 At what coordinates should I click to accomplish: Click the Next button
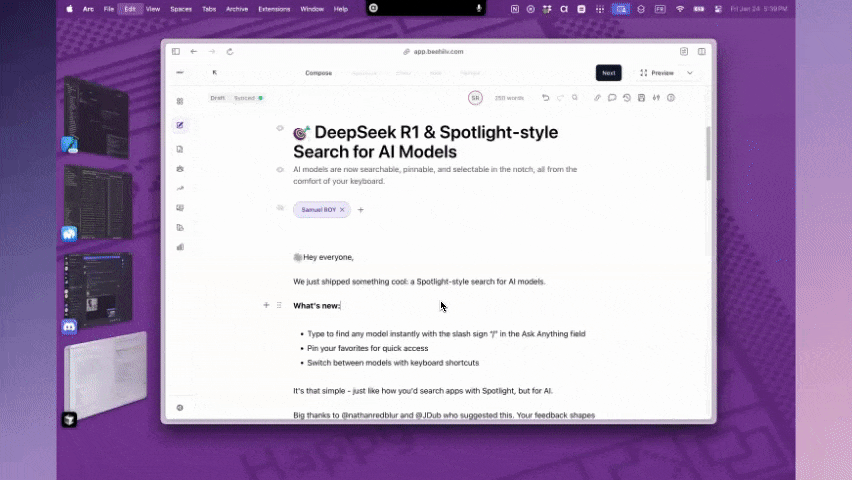[609, 73]
